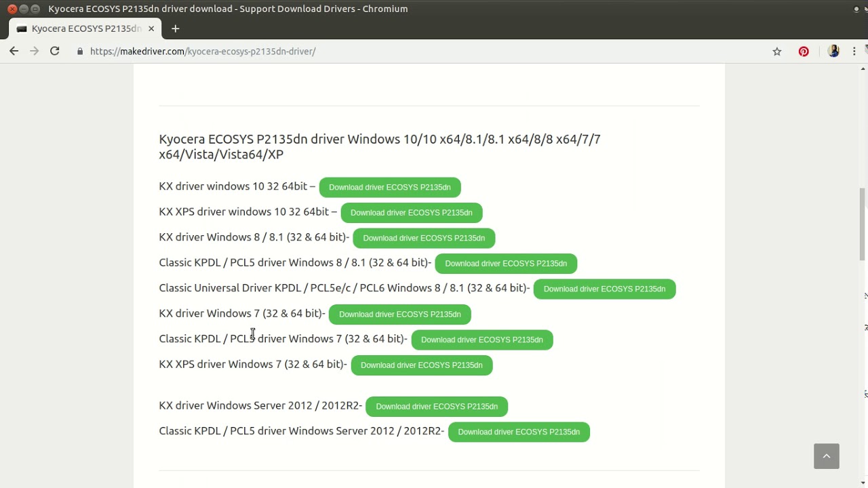868x488 pixels.
Task: Download KX XPS driver for Windows 7
Action: point(422,365)
